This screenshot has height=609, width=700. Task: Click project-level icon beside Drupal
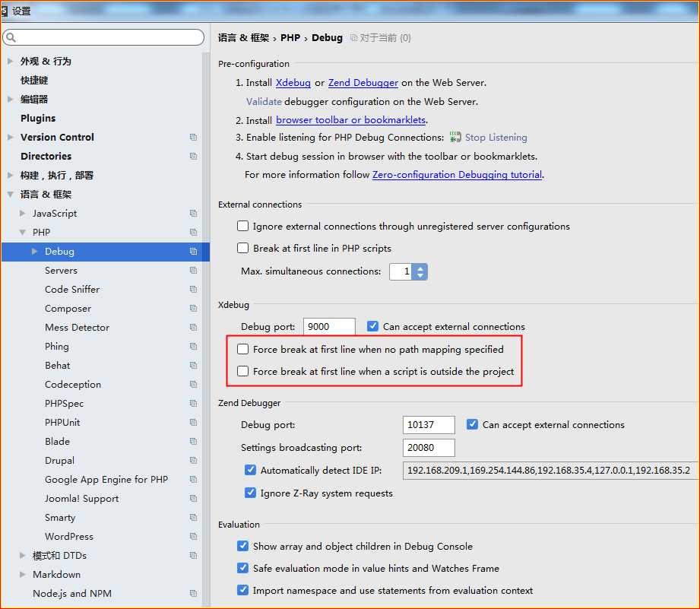click(x=193, y=460)
